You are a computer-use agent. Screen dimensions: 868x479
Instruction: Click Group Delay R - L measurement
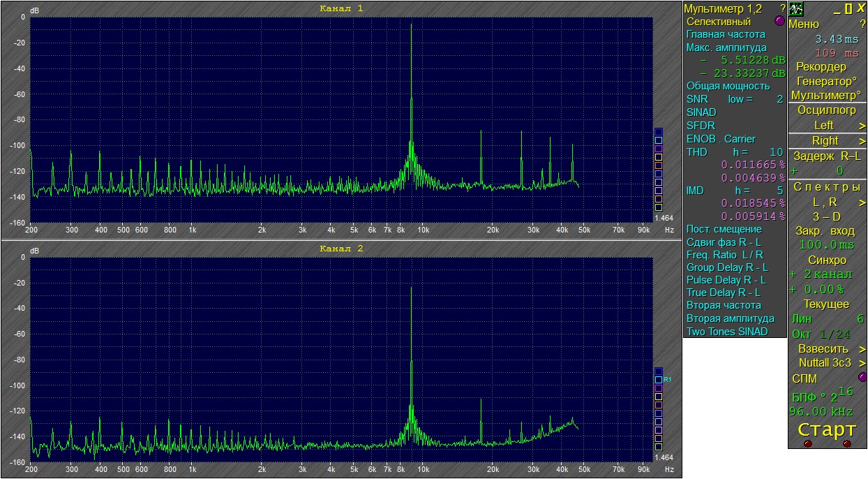coord(727,267)
